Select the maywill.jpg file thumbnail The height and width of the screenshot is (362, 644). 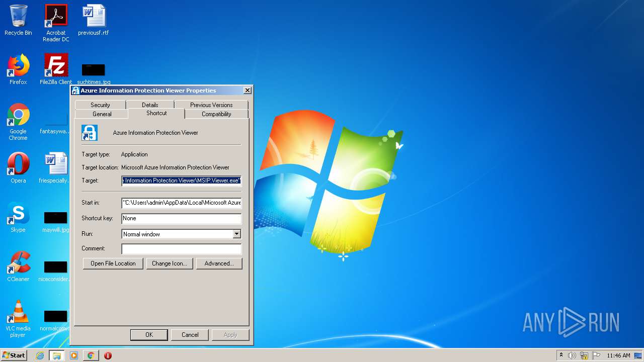(56, 221)
